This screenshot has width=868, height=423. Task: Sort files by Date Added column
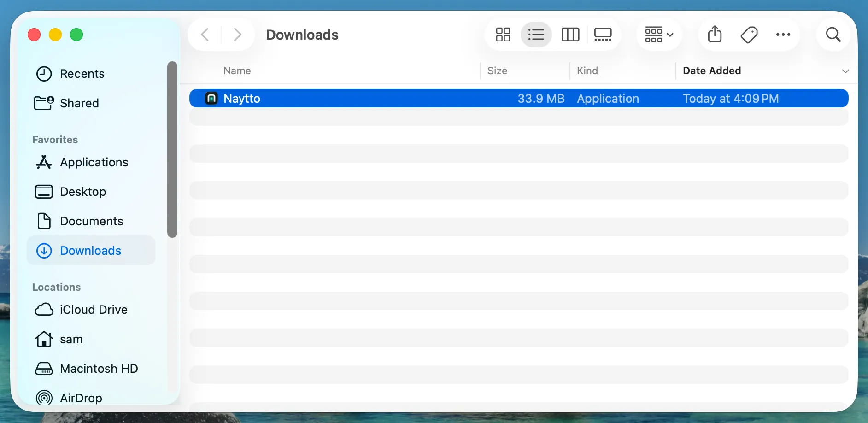pos(712,70)
